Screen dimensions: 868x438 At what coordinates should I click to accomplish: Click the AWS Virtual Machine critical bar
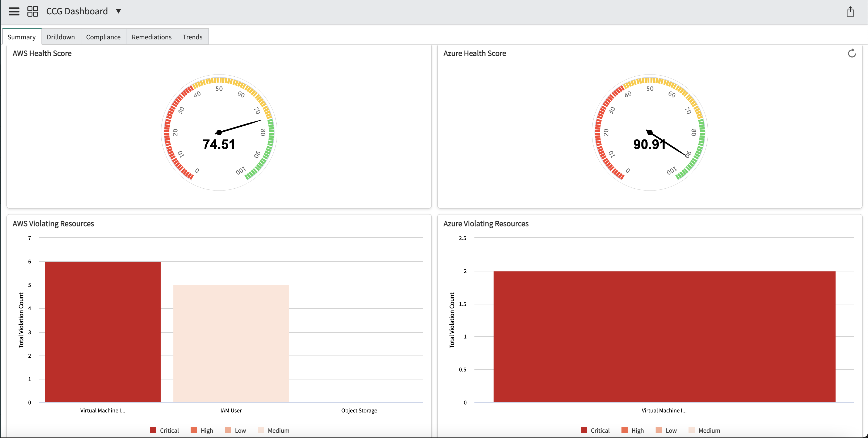(103, 332)
